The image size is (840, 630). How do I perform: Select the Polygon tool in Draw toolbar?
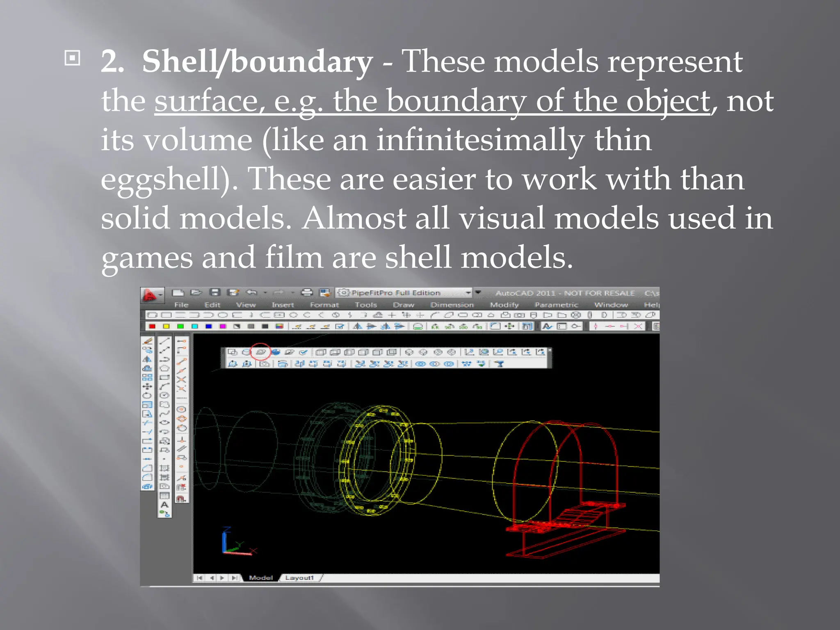[164, 368]
